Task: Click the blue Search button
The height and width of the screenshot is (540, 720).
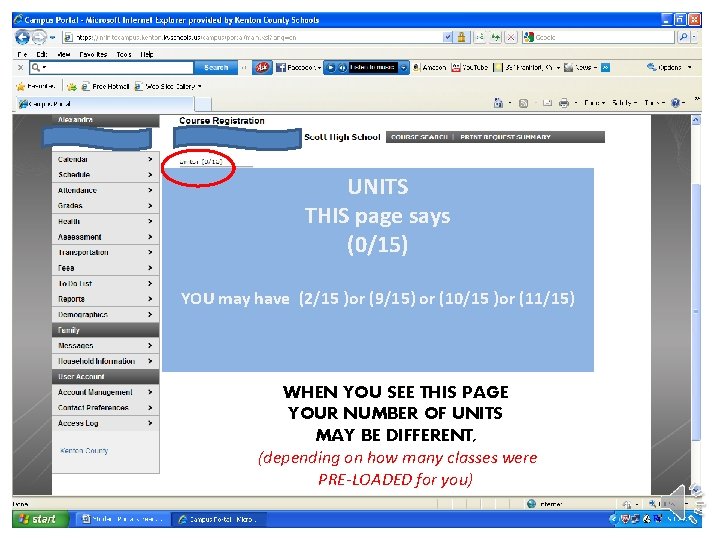Action: (216, 68)
